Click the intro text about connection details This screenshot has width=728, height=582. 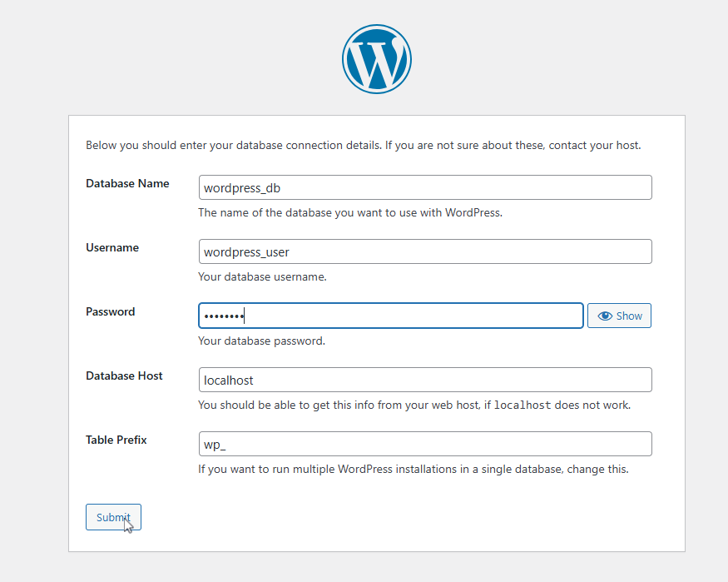coord(363,146)
